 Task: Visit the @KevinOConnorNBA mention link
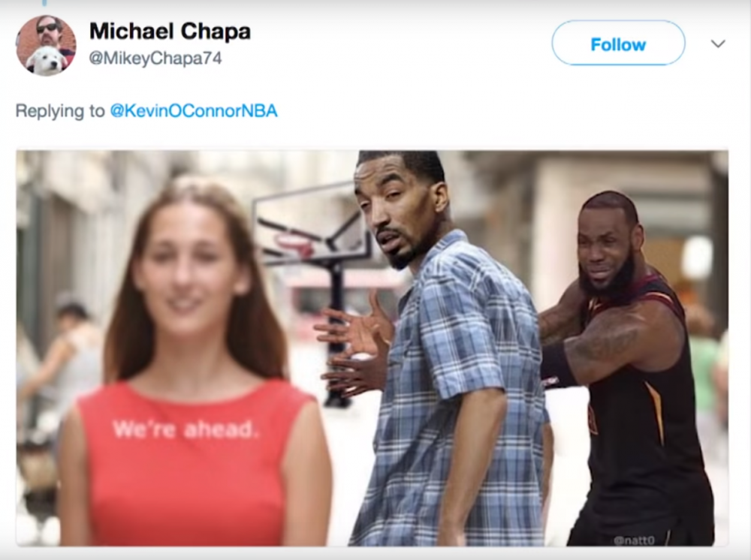click(x=194, y=111)
